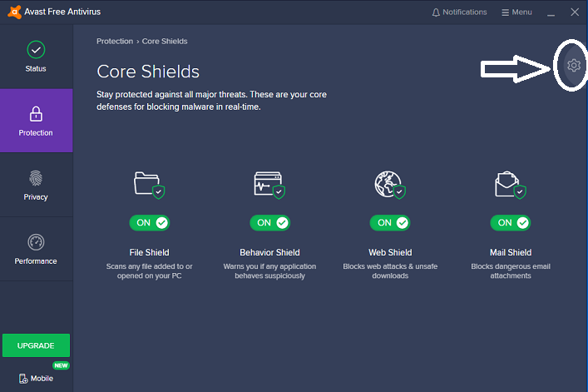Open the hamburger Menu
Image resolution: width=588 pixels, height=392 pixels.
516,12
